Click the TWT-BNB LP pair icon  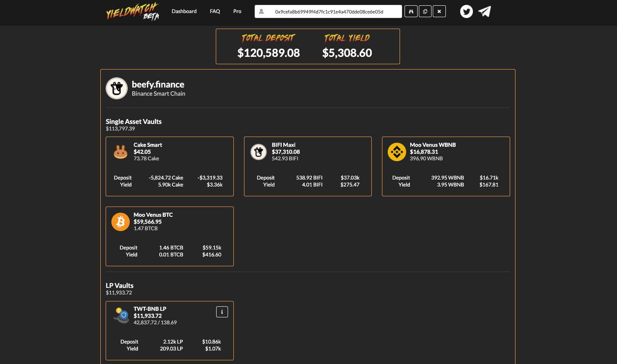120,316
